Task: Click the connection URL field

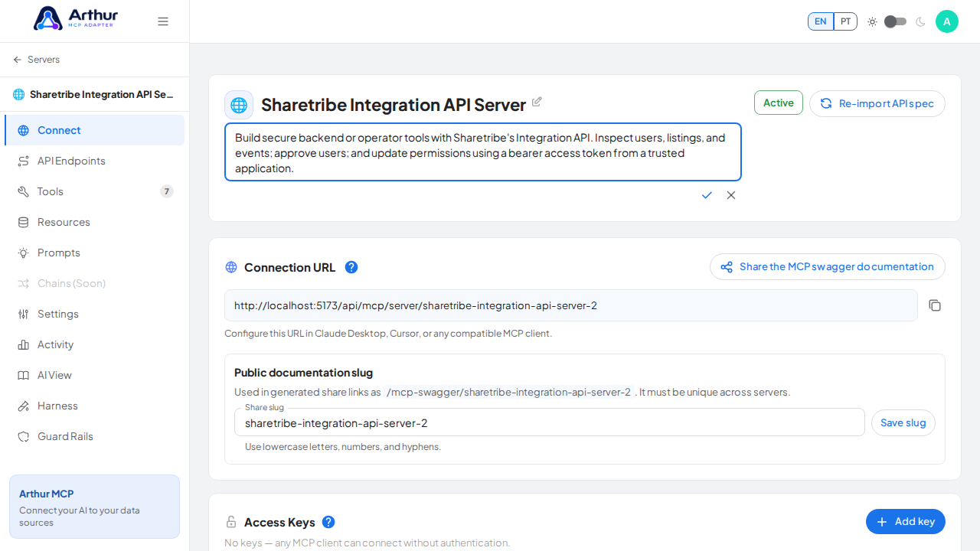Action: coord(571,305)
